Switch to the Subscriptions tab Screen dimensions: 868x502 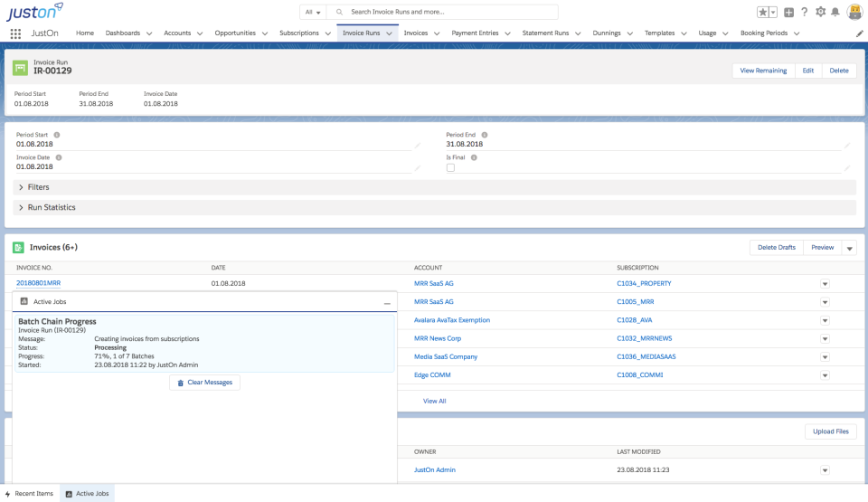coord(299,33)
